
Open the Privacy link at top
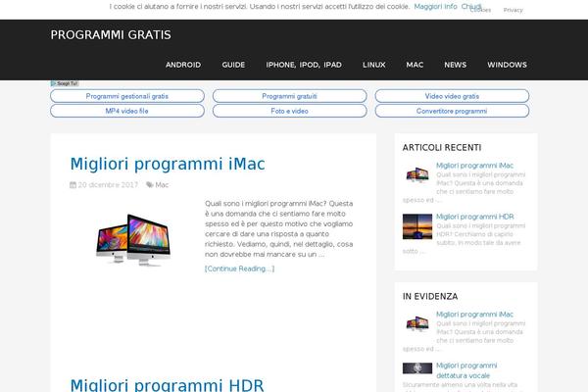513,10
